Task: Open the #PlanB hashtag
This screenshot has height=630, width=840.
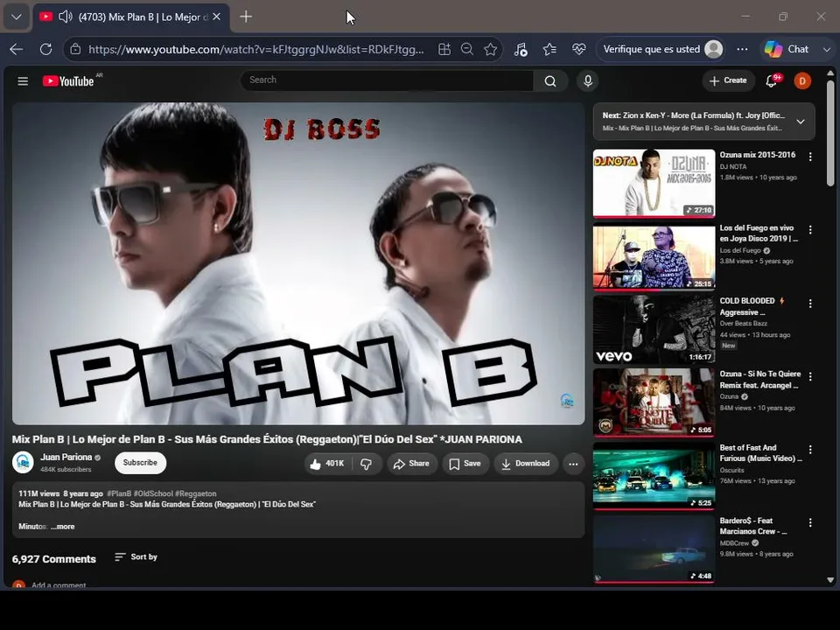Action: pos(119,493)
